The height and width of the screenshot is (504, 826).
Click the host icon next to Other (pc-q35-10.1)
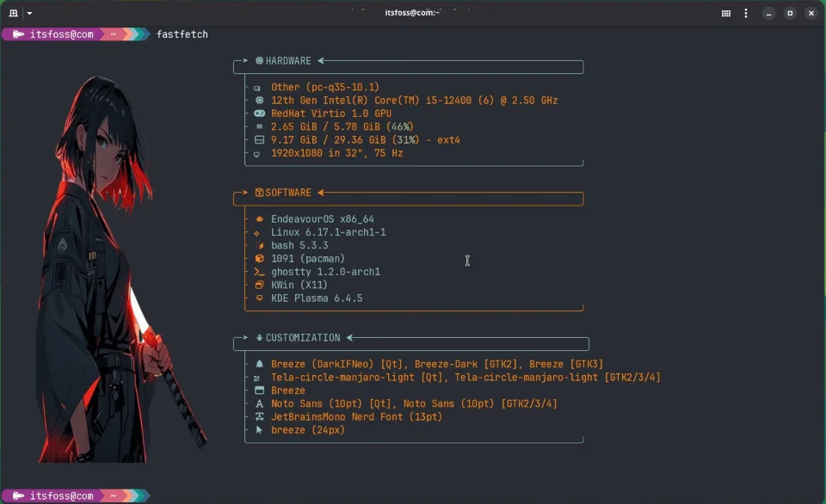(x=257, y=88)
